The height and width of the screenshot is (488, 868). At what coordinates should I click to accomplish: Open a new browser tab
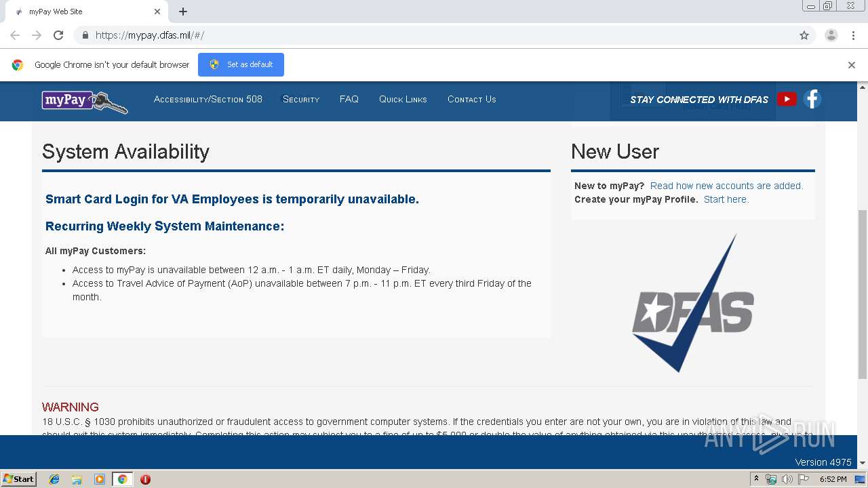pyautogui.click(x=183, y=12)
